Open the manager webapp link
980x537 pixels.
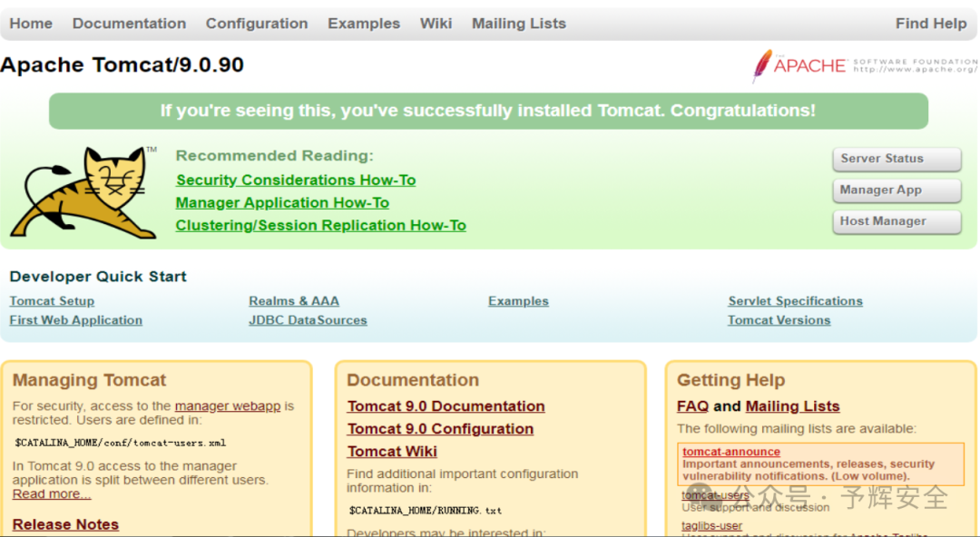(x=228, y=405)
